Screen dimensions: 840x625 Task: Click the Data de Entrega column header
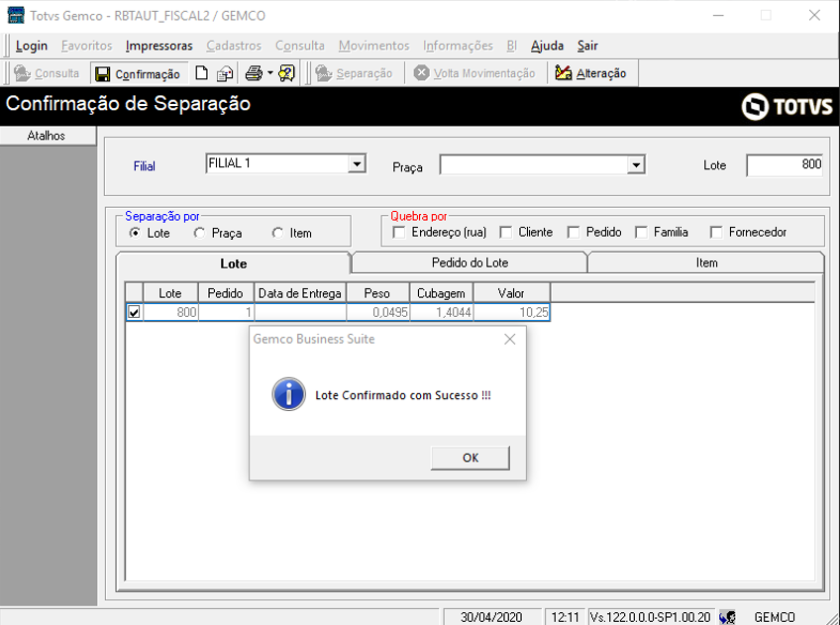tap(300, 293)
